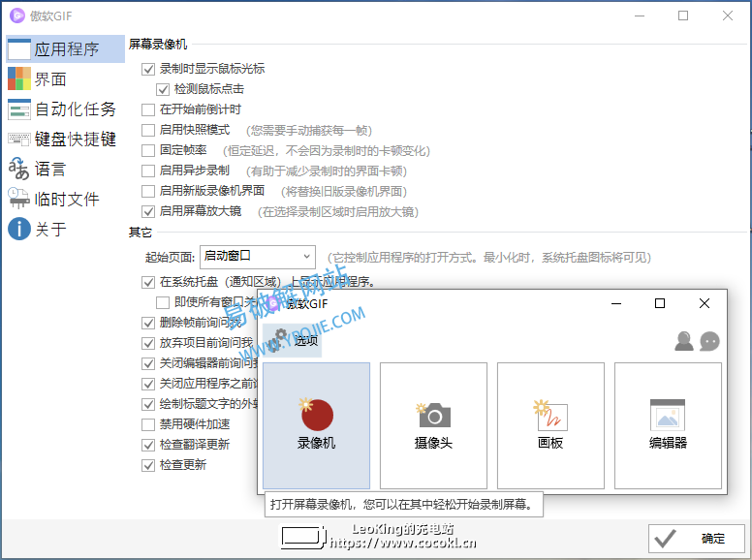Click the color grid icon for 界面
The height and width of the screenshot is (560, 752).
point(19,78)
